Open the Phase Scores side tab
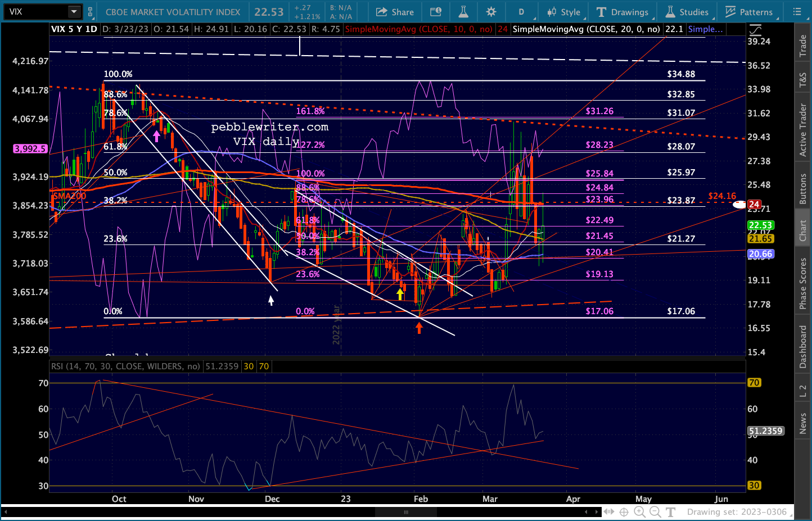The image size is (812, 521). point(803,283)
